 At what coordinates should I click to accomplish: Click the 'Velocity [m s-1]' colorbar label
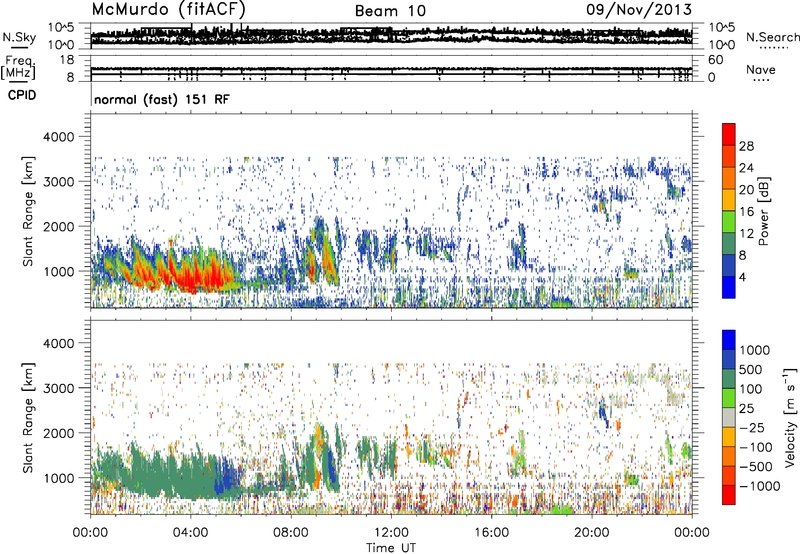pyautogui.click(x=790, y=417)
